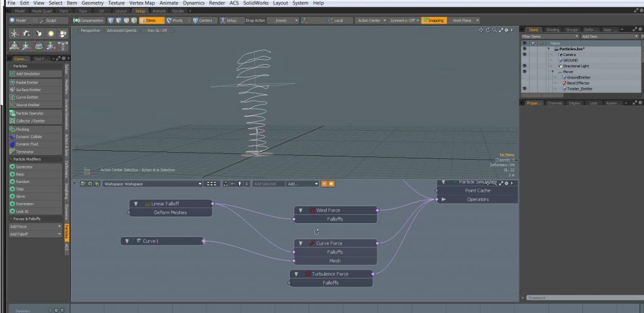Screen dimensions: 644x313
Task: Collapse the Linear Falloff node triangle
Action: [136, 204]
